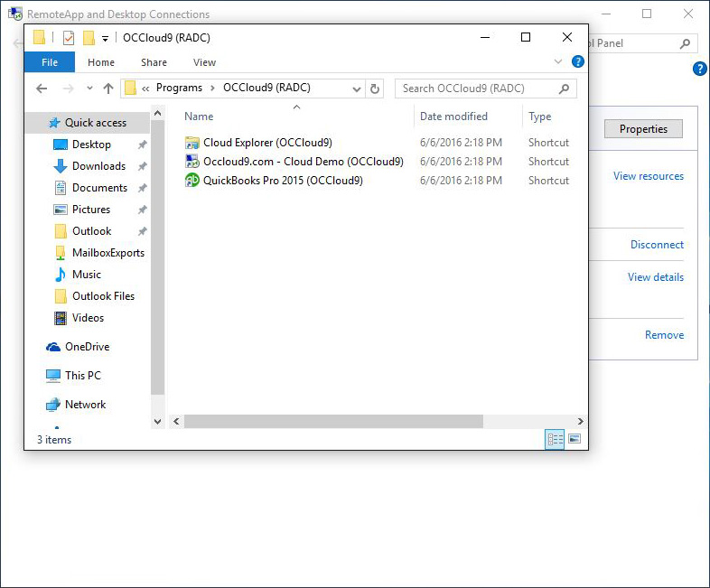Click the horizontal scrollbar thumb

tap(333, 422)
